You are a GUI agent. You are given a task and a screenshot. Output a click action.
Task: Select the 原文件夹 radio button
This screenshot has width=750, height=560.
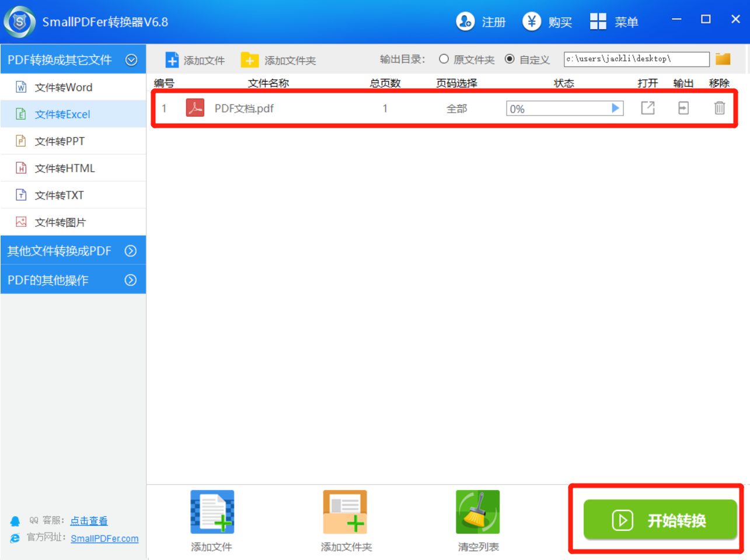coord(444,59)
